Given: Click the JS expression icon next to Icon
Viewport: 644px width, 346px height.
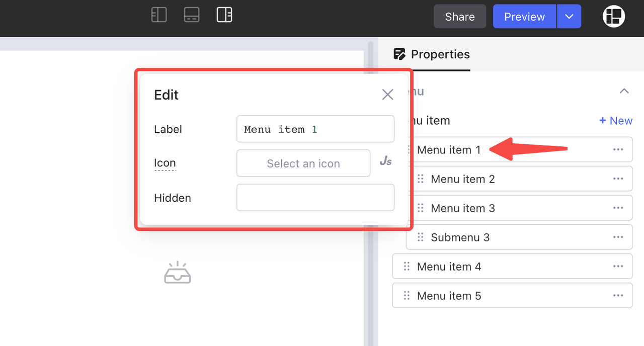Looking at the screenshot, I should [x=385, y=161].
